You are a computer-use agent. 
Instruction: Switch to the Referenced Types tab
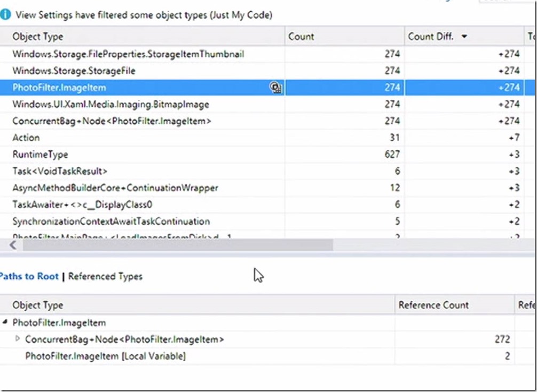point(105,276)
